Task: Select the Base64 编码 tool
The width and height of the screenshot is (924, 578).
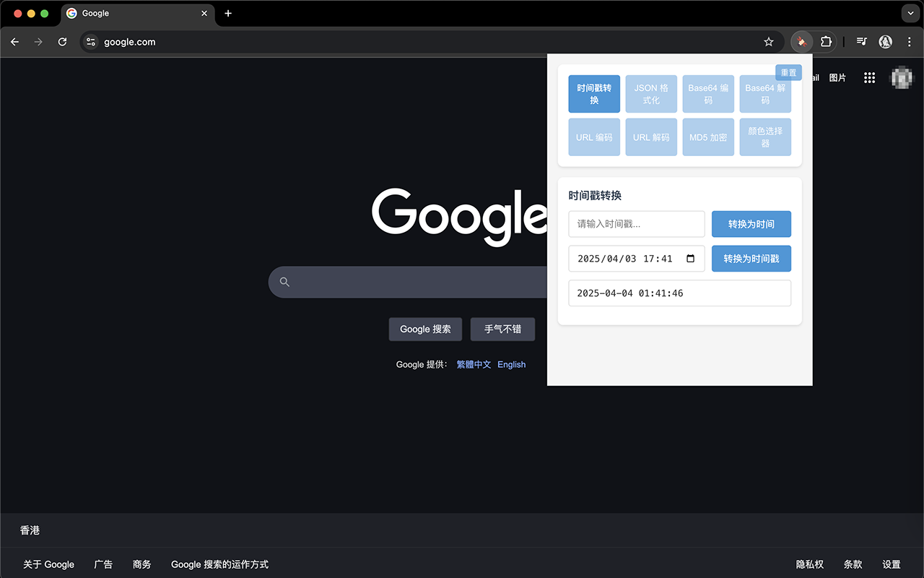Action: [x=707, y=93]
